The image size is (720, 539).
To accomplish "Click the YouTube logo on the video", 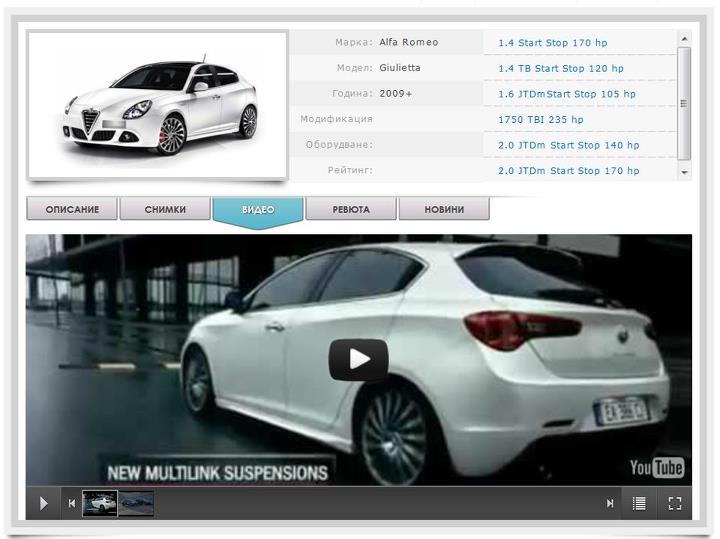I will 657,468.
